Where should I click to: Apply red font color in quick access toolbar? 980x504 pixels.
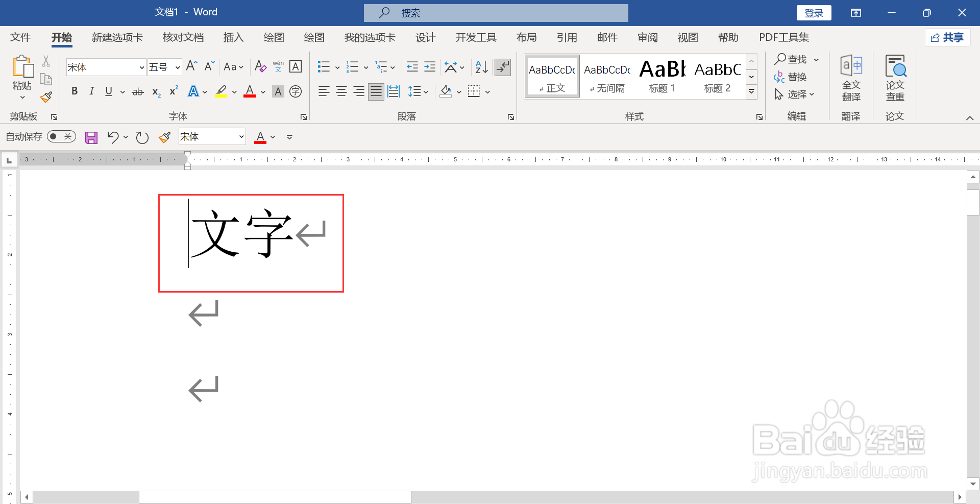pos(260,137)
